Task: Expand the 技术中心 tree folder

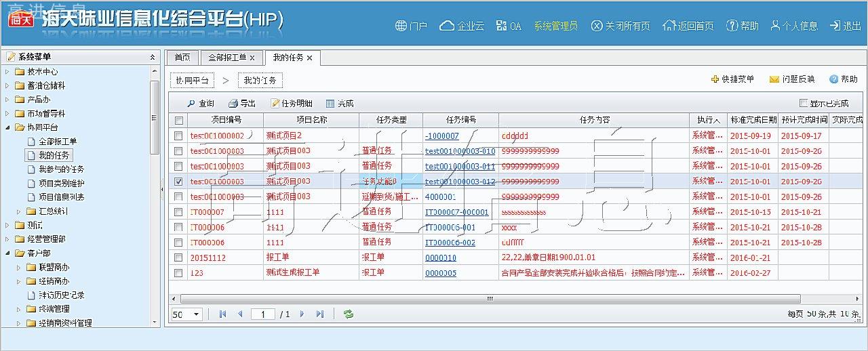Action: coord(7,72)
